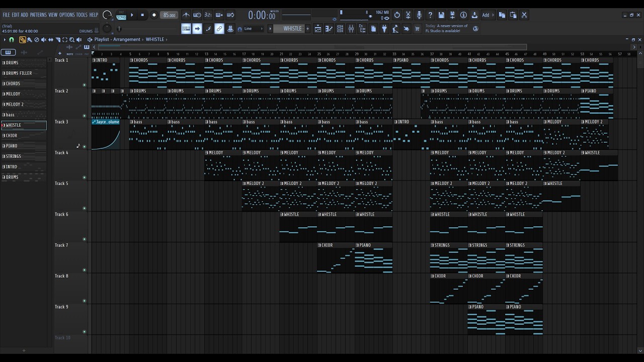
Task: Open the Plugin picker plug icon
Action: 384,29
